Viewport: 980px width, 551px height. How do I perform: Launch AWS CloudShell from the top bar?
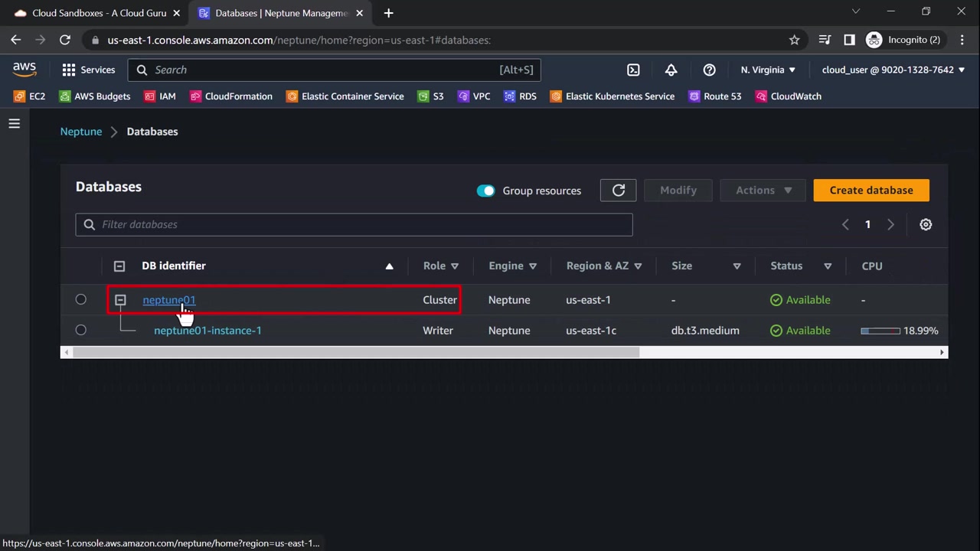coord(633,70)
